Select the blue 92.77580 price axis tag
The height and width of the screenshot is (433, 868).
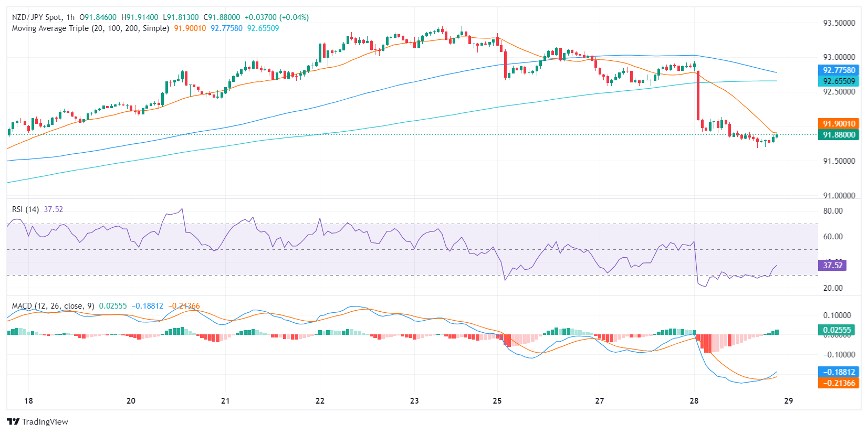839,70
